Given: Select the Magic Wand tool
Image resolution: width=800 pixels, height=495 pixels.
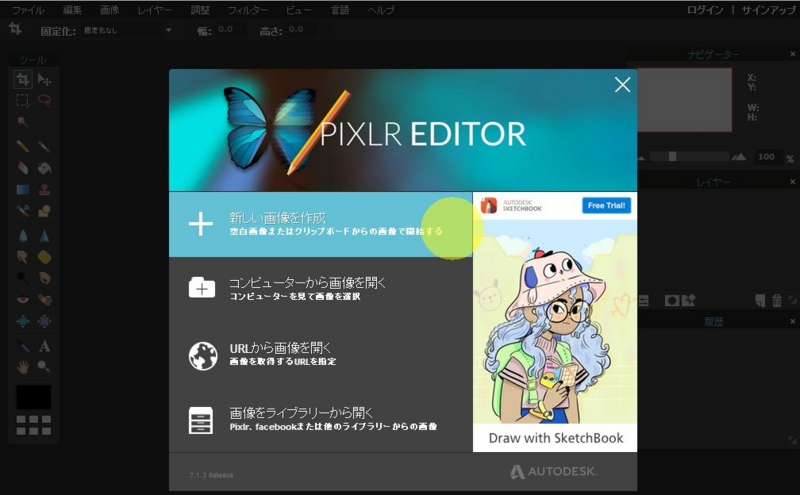Looking at the screenshot, I should 22,121.
